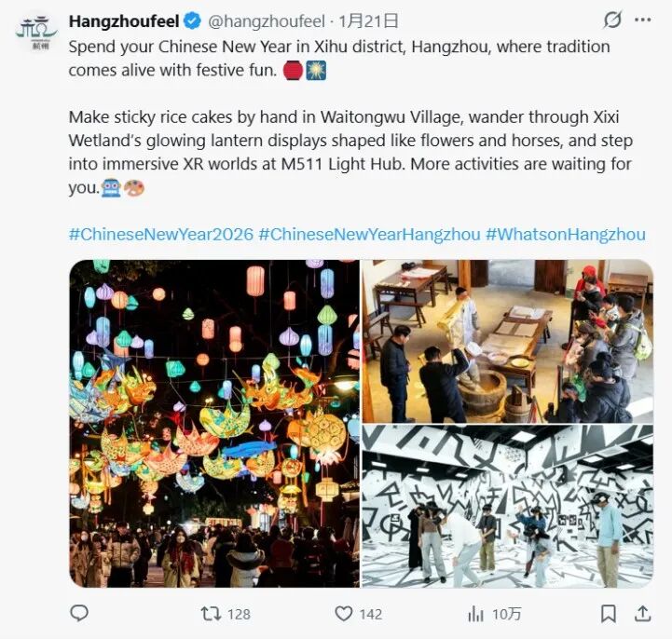
Task: Click the tweet body text paragraph
Action: click(350, 117)
